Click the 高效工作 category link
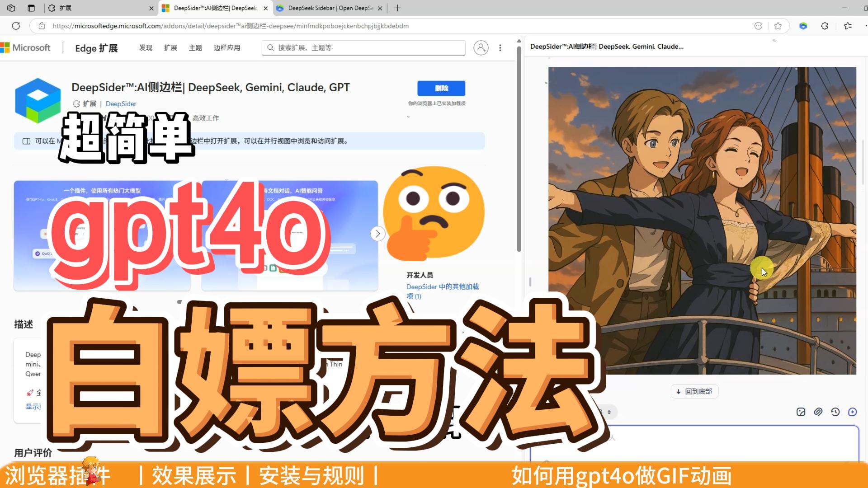868x488 pixels. (x=206, y=118)
